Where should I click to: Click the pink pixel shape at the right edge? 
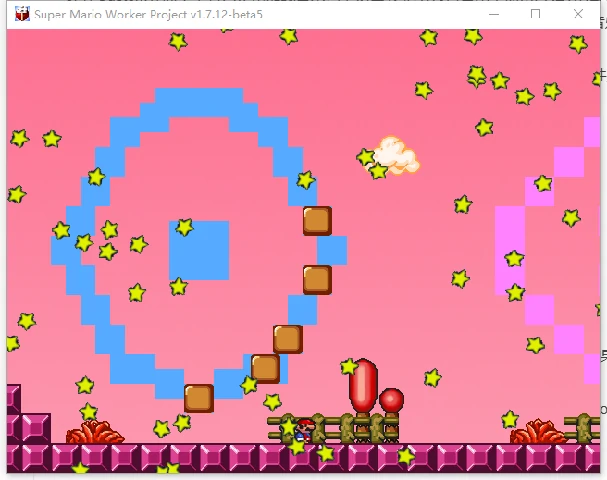pos(547,250)
